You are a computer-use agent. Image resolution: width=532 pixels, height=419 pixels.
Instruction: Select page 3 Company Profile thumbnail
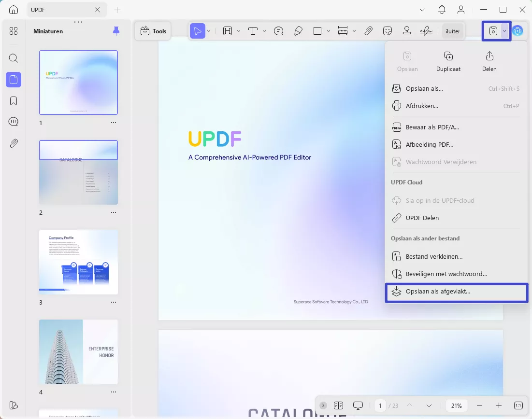point(78,262)
